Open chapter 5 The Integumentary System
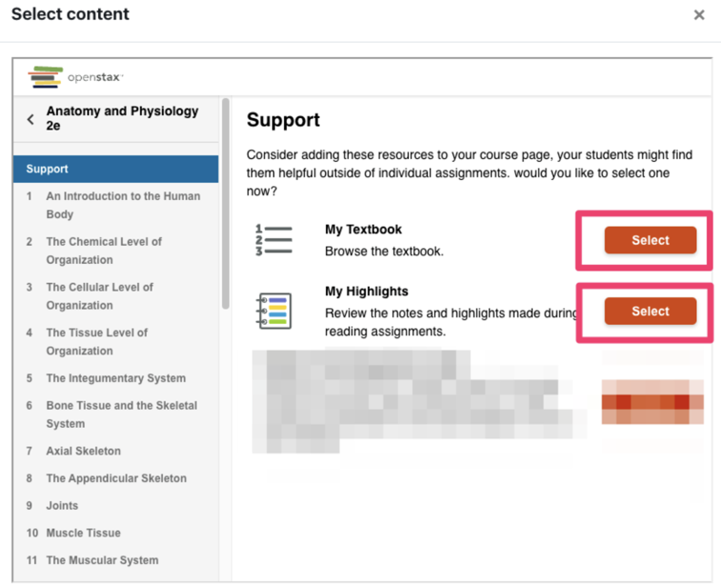The height and width of the screenshot is (588, 721). point(115,378)
